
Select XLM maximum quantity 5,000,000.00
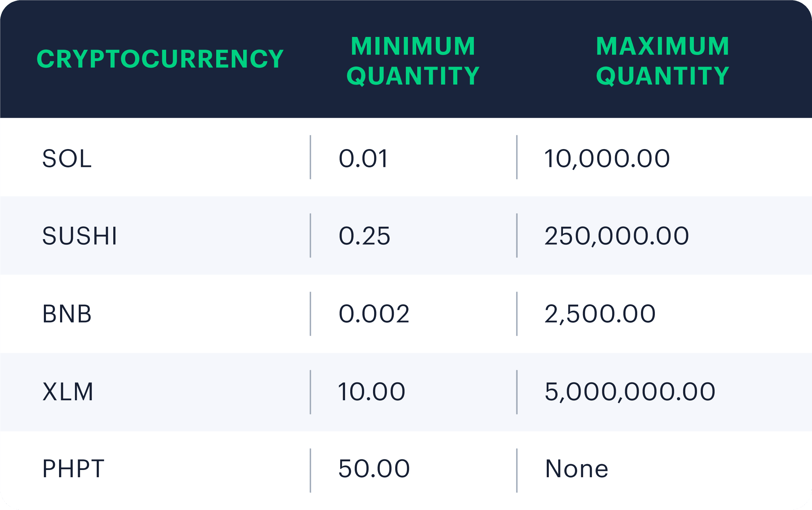click(630, 392)
